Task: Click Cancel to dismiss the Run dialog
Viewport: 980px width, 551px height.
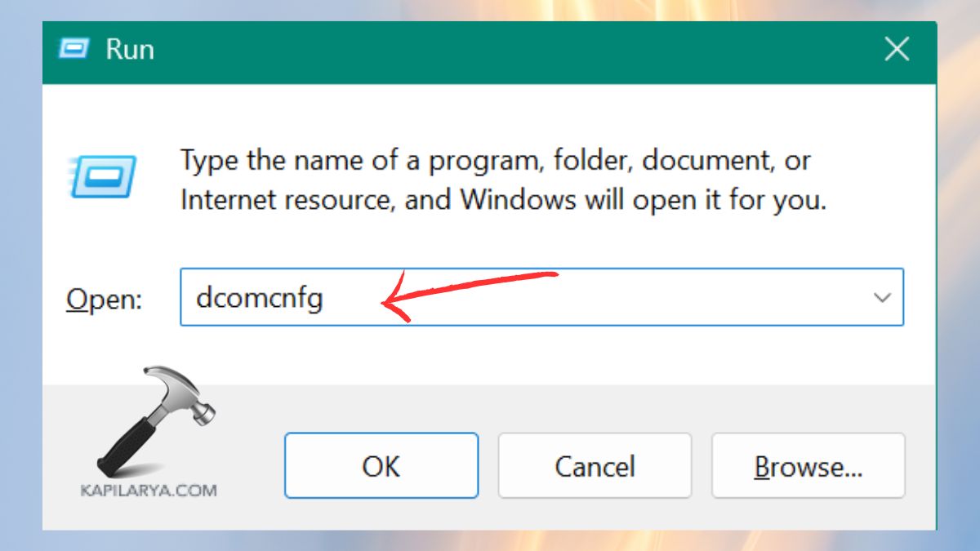Action: click(595, 466)
